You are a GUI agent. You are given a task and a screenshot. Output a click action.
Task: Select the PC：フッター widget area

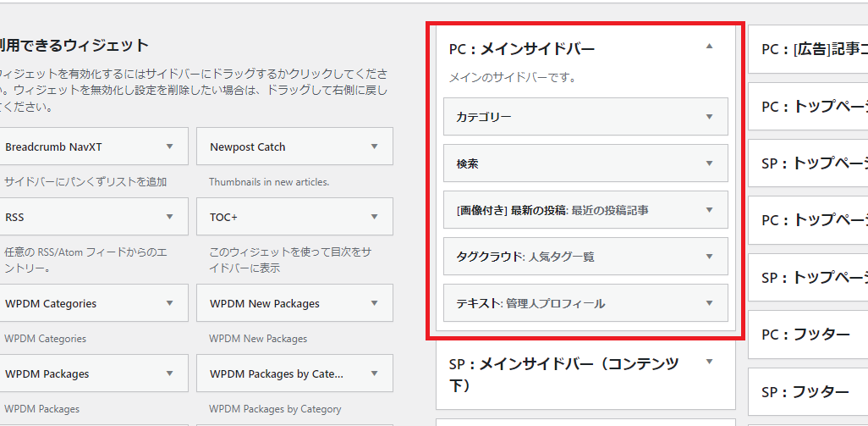pyautogui.click(x=806, y=335)
